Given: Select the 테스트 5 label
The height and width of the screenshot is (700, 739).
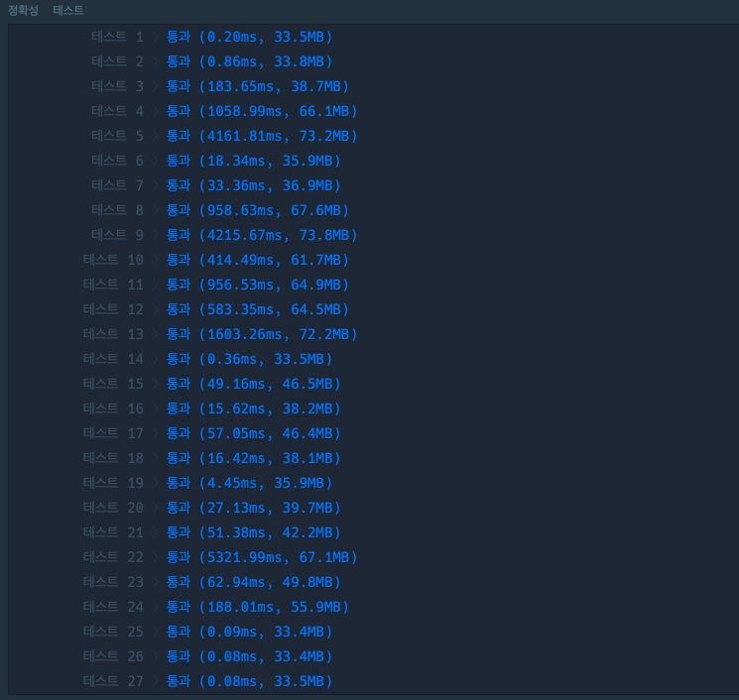Looking at the screenshot, I should click(x=117, y=136).
